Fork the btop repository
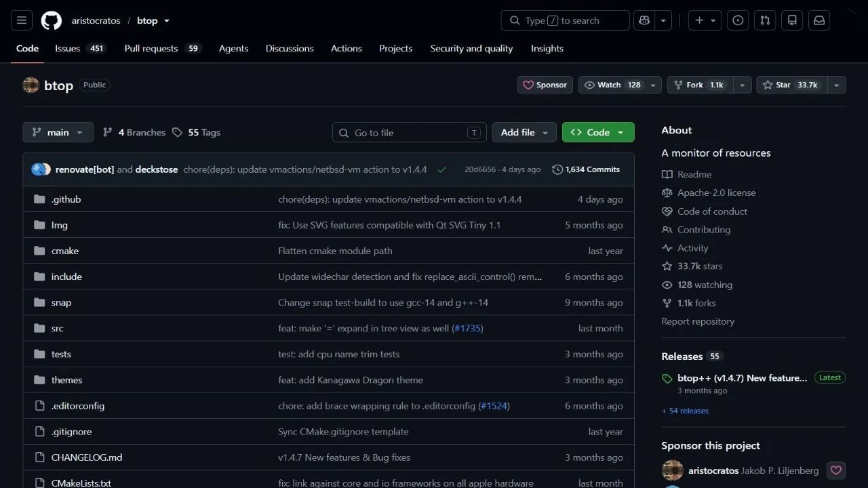Viewport: 868px width, 488px height. [701, 85]
